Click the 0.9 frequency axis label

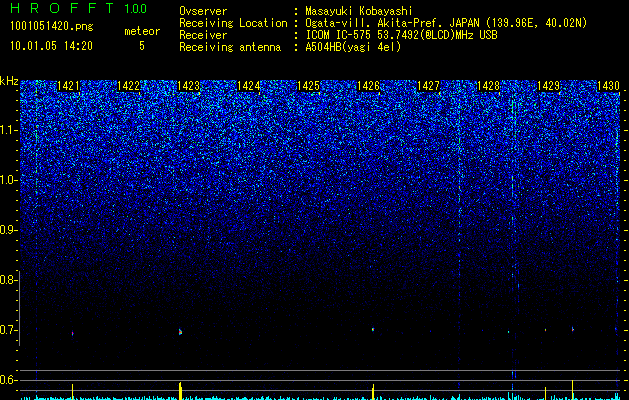click(8, 230)
